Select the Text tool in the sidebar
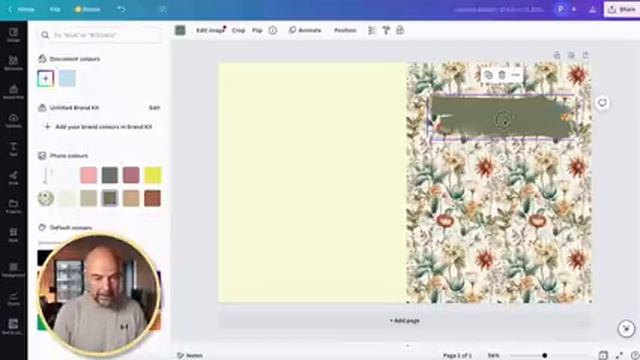 [13, 149]
